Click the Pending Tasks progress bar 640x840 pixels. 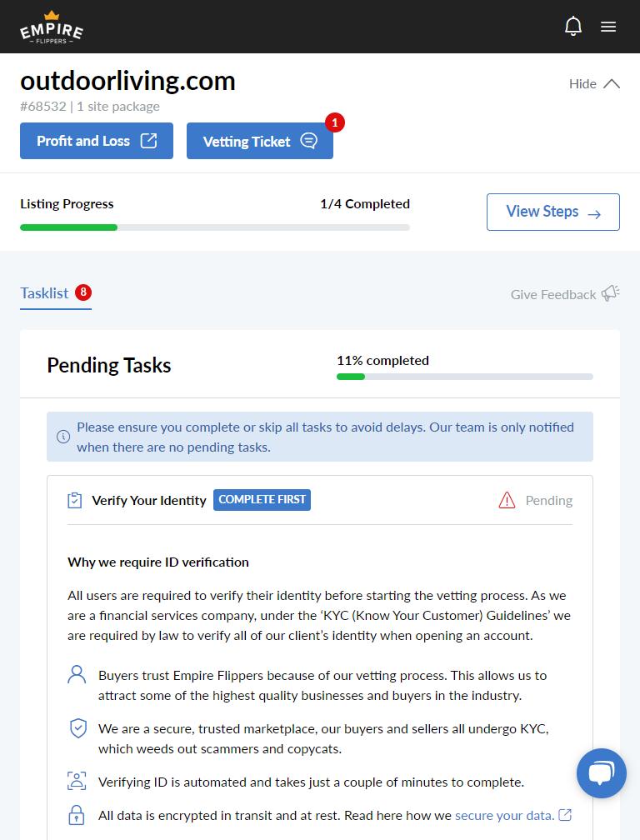click(465, 377)
